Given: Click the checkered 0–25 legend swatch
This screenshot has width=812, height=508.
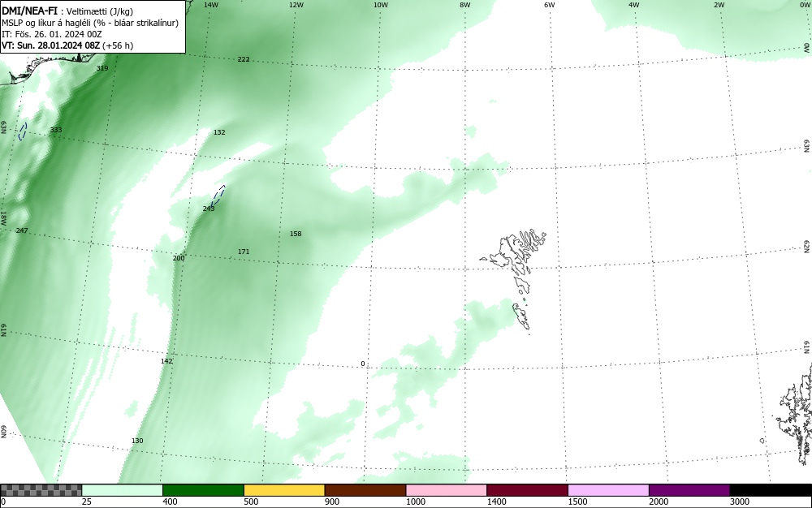Looking at the screenshot, I should pos(41,490).
